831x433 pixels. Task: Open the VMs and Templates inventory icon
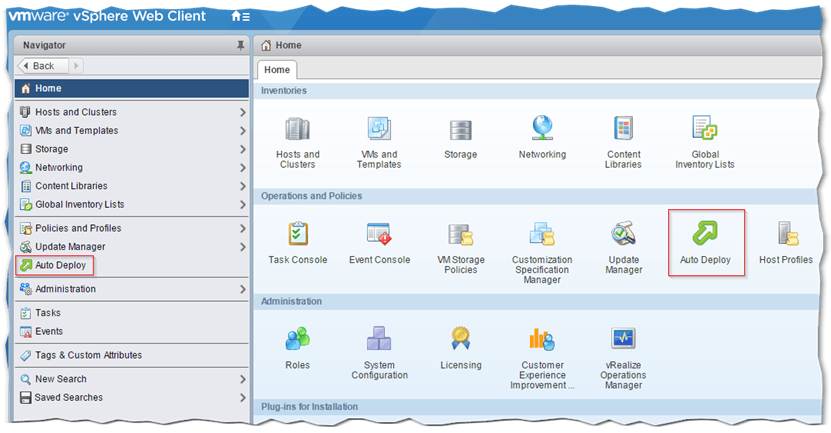pos(379,129)
